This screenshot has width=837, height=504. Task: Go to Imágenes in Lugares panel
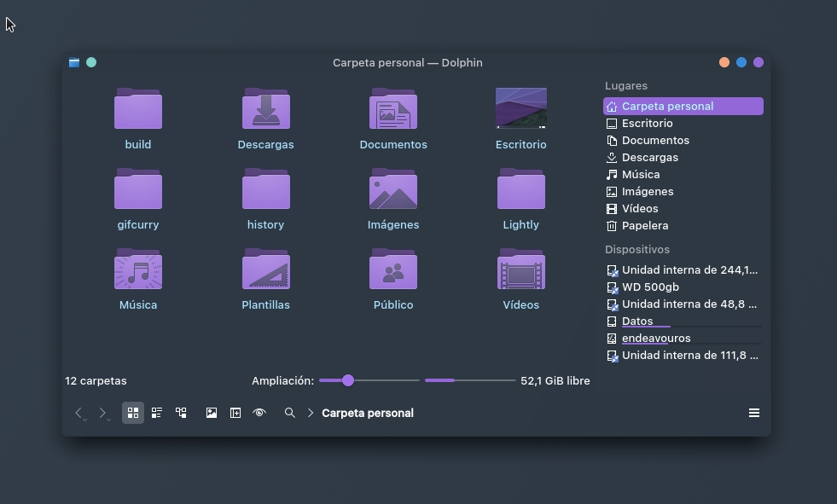(x=683, y=192)
